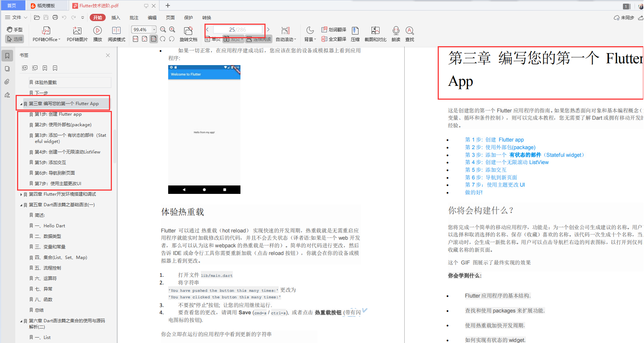Open link 第 1 步: 创建 Flutter app
Screen dimensions: 644x343
click(494, 140)
